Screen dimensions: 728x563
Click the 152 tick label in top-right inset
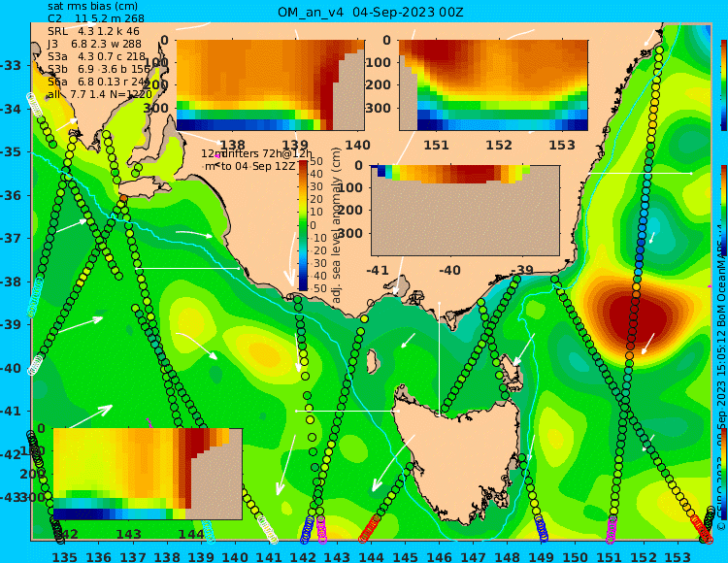point(499,145)
